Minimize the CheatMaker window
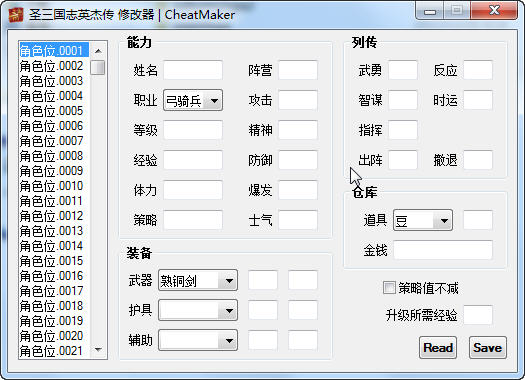Screen dimensions: 525x380 pyautogui.click(x=430, y=11)
